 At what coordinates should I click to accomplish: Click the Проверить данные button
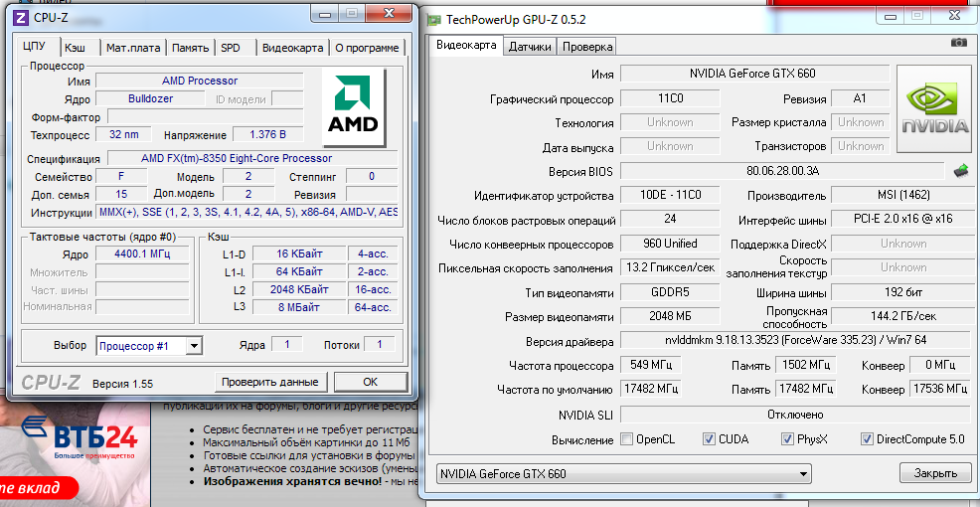click(270, 382)
